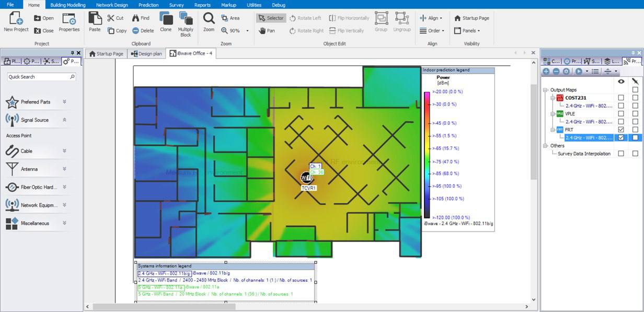
Task: Open the Order dropdown
Action: (432, 30)
